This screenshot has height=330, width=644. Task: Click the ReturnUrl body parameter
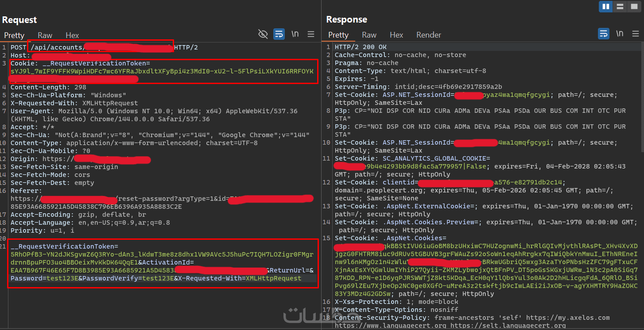(x=291, y=270)
